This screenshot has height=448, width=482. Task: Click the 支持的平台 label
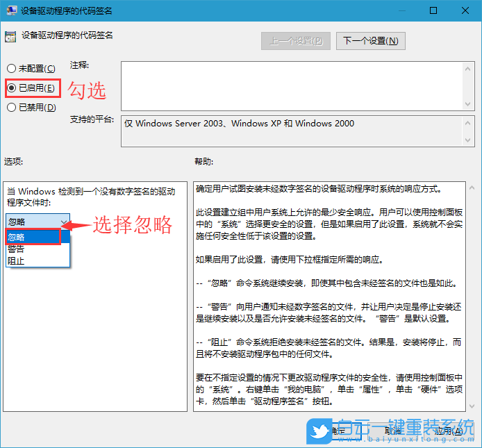(x=92, y=119)
